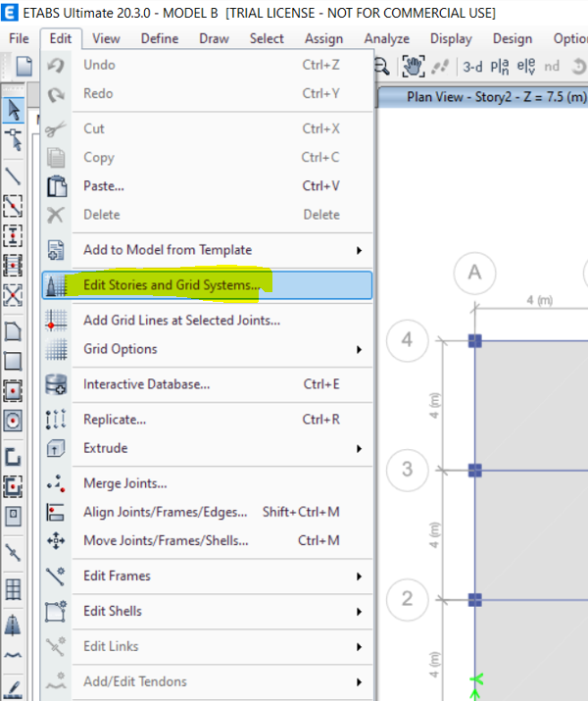Viewport: 588px width, 701px height.
Task: Click Edit Stories and Grid Systems icon
Action: point(56,285)
